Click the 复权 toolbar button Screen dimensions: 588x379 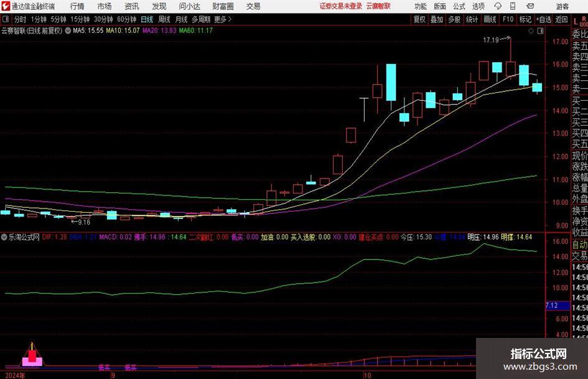coord(419,19)
